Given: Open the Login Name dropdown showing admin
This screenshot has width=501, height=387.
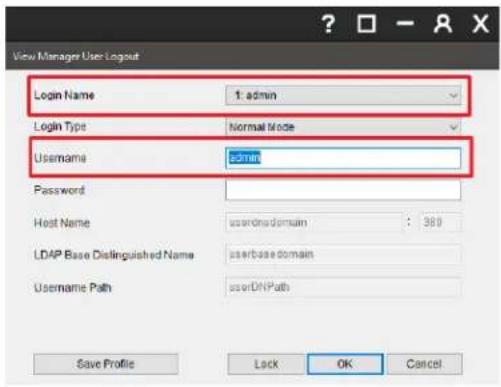Looking at the screenshot, I should [343, 95].
